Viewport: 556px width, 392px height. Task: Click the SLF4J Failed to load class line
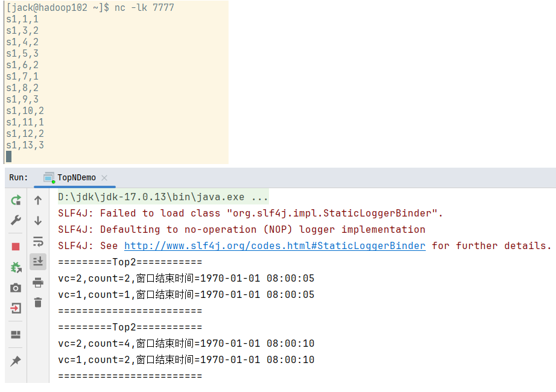pos(250,213)
